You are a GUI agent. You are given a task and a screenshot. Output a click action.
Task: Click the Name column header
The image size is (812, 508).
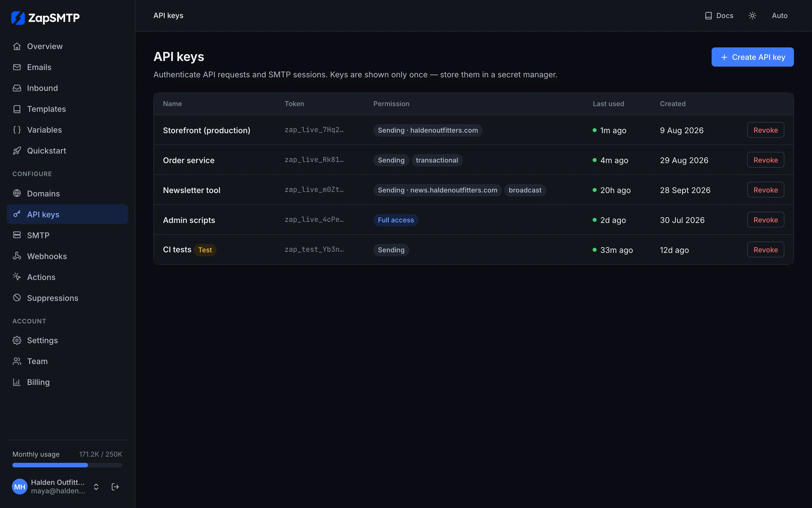(173, 104)
